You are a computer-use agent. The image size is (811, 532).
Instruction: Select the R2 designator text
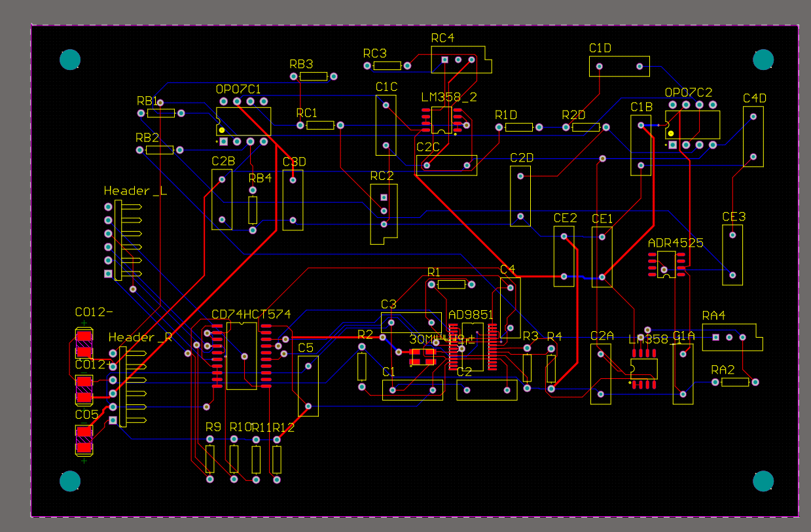click(x=365, y=334)
